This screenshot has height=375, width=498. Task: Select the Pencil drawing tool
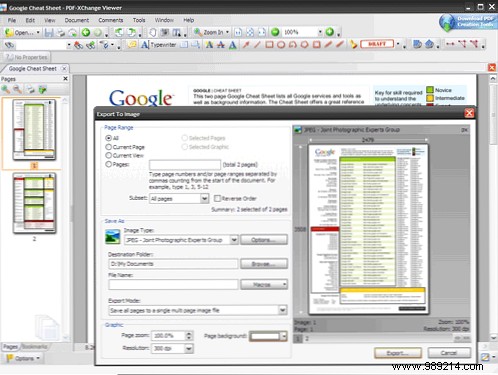click(328, 44)
